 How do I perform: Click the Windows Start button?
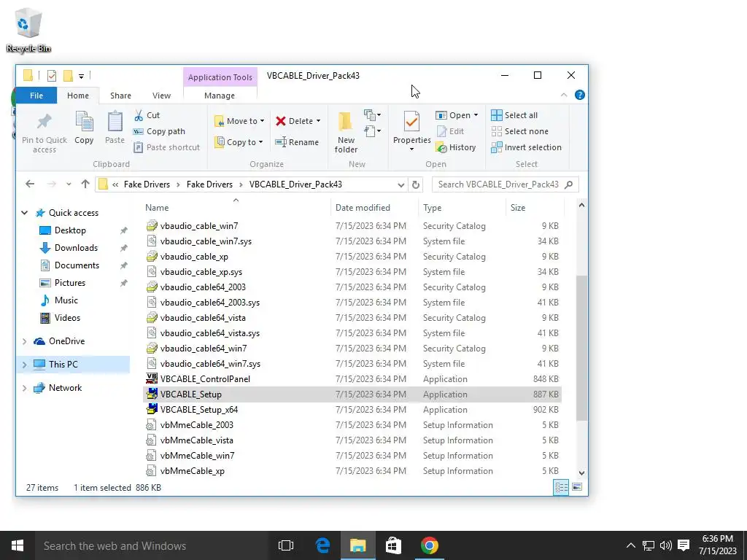[x=18, y=545]
